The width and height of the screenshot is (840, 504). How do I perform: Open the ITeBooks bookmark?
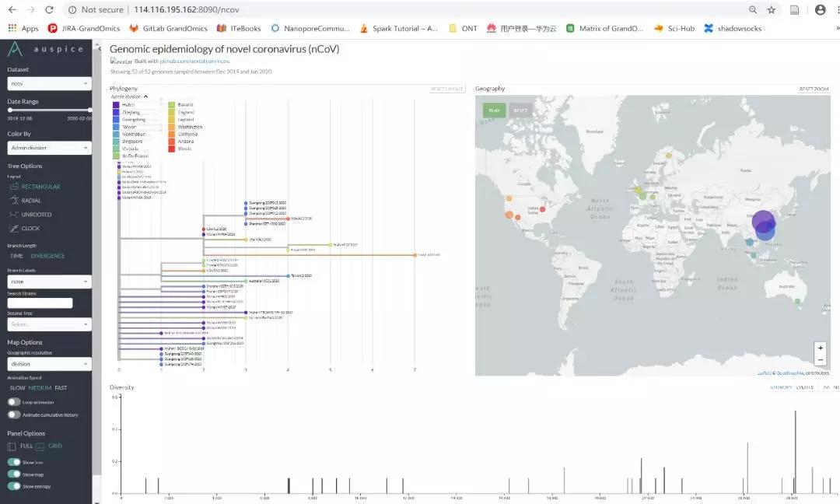[239, 28]
